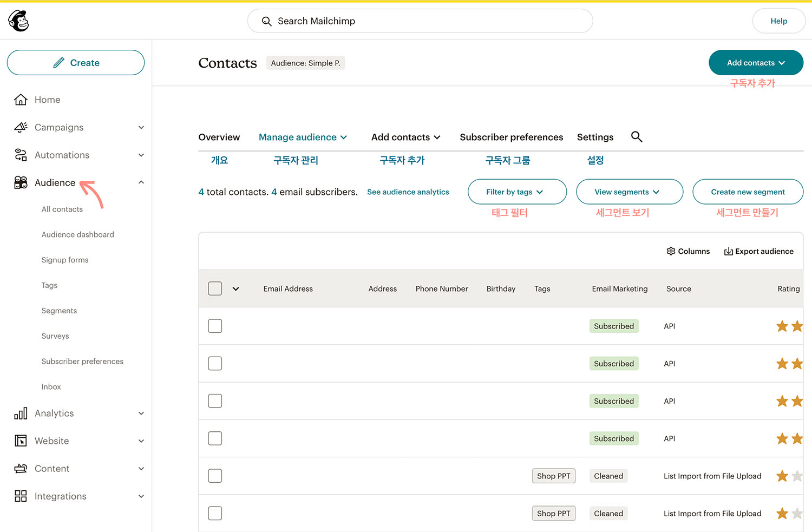This screenshot has height=532, width=812.
Task: Expand the Analytics sidebar chevron
Action: pos(141,413)
